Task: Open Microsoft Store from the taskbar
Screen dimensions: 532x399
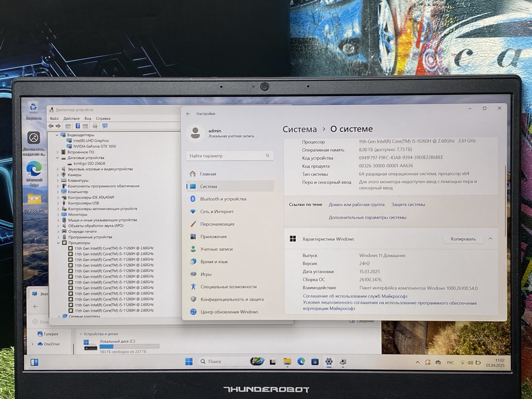Action: point(315,362)
